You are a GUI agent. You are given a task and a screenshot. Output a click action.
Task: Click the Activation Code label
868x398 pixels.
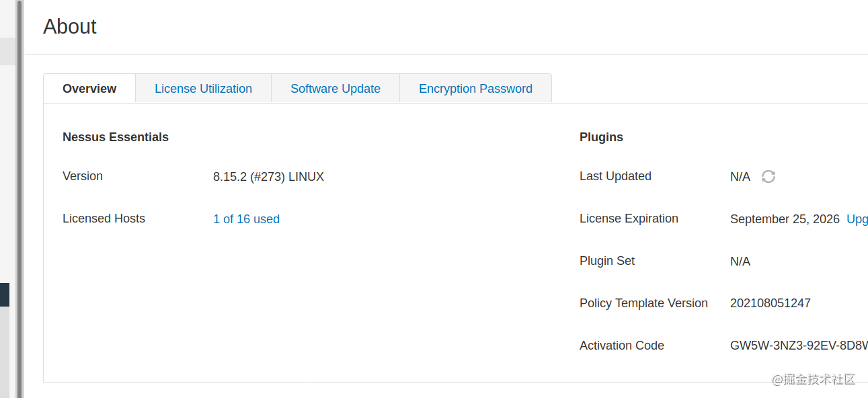tap(621, 346)
